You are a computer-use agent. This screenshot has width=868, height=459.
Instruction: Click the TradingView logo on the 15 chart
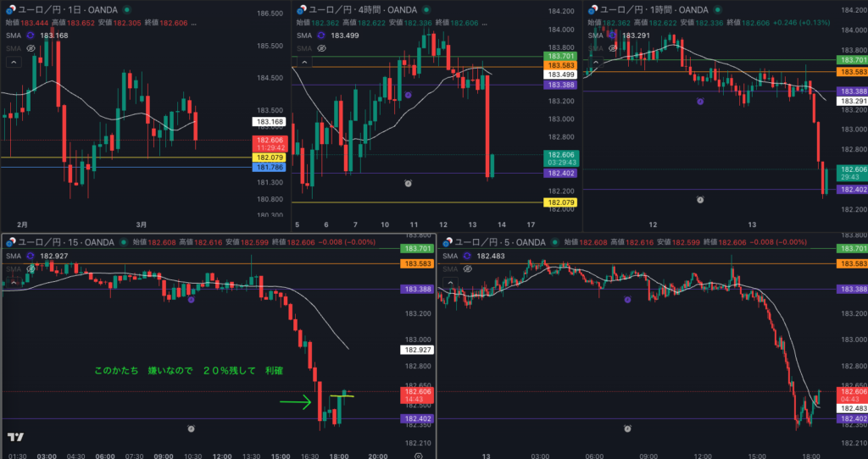[x=15, y=437]
